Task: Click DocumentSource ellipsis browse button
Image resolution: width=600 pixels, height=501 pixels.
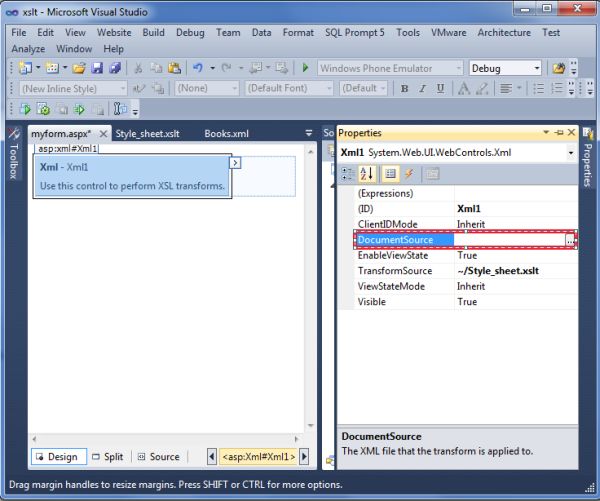Action: [x=570, y=240]
